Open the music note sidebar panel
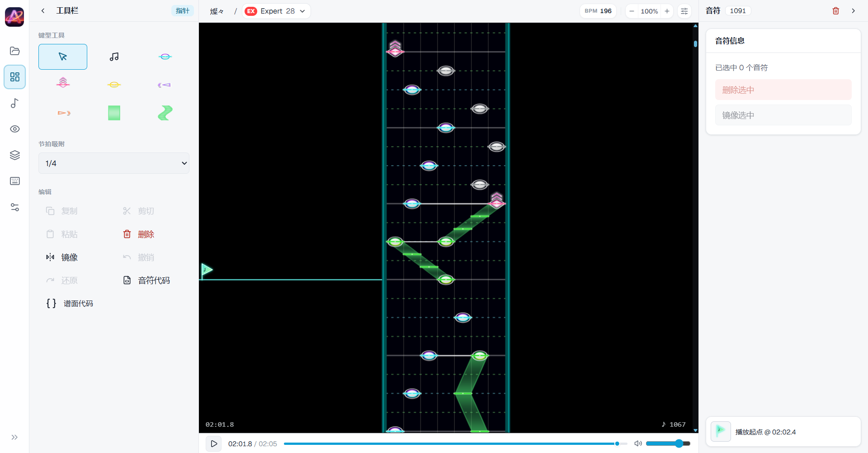 [x=14, y=103]
